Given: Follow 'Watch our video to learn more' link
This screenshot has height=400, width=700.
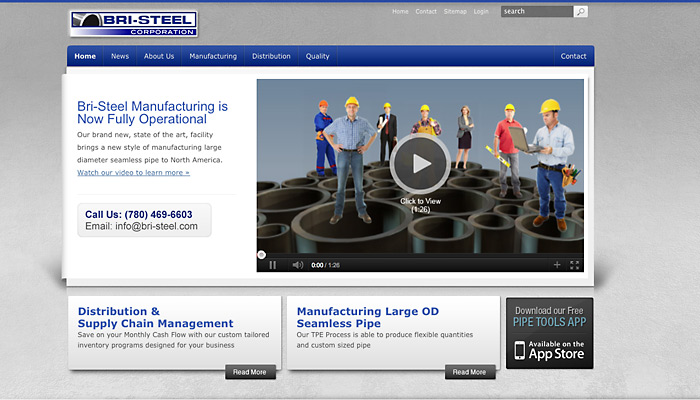Looking at the screenshot, I should [133, 173].
